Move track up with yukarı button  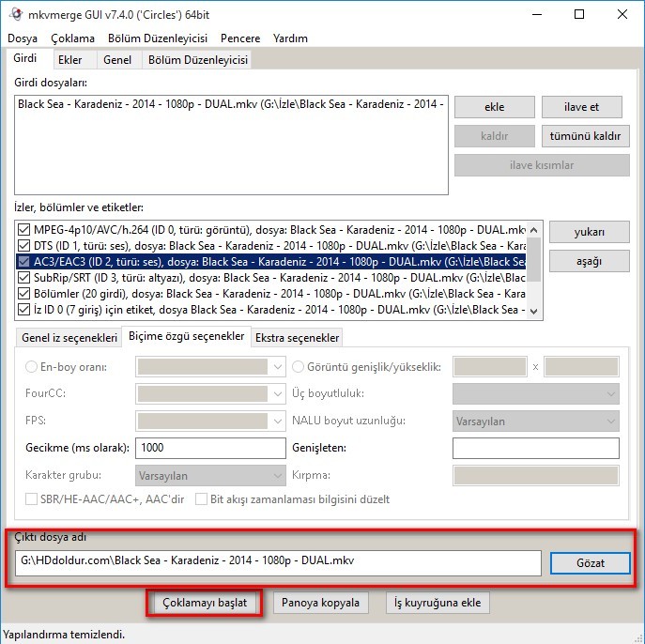589,232
